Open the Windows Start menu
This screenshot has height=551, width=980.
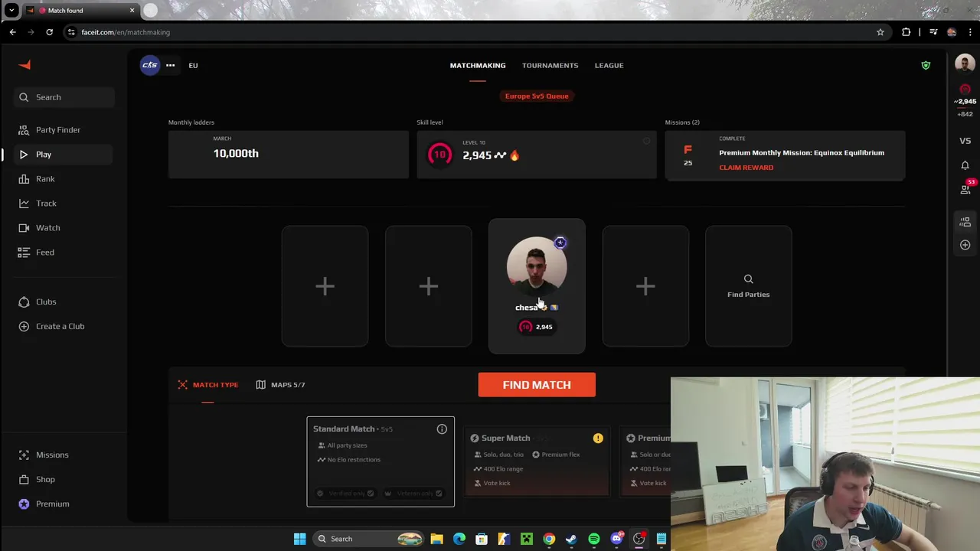300,539
